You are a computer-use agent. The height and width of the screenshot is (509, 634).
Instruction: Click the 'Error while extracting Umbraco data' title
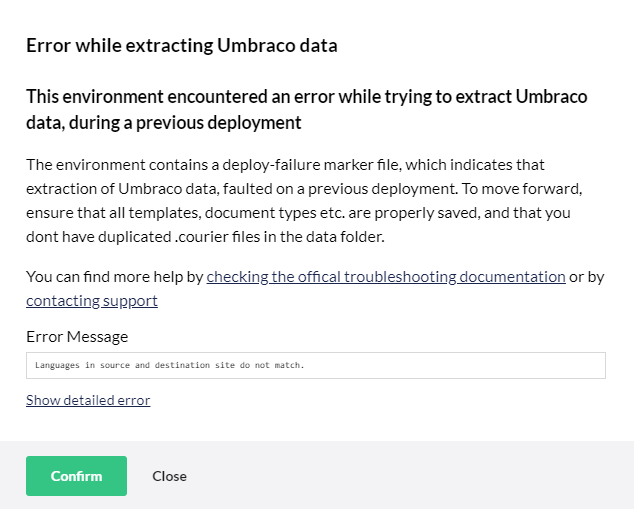tap(181, 45)
